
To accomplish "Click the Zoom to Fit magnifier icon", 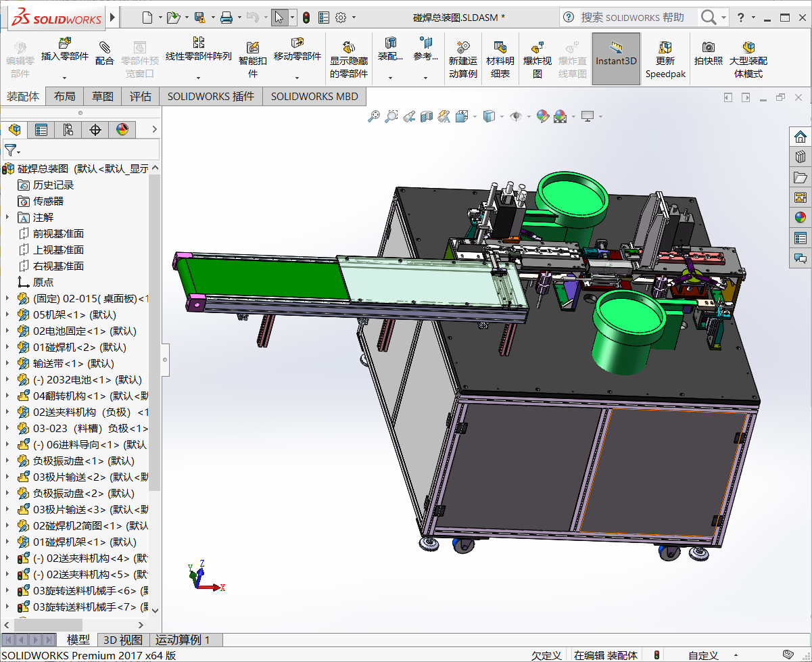I will click(374, 117).
